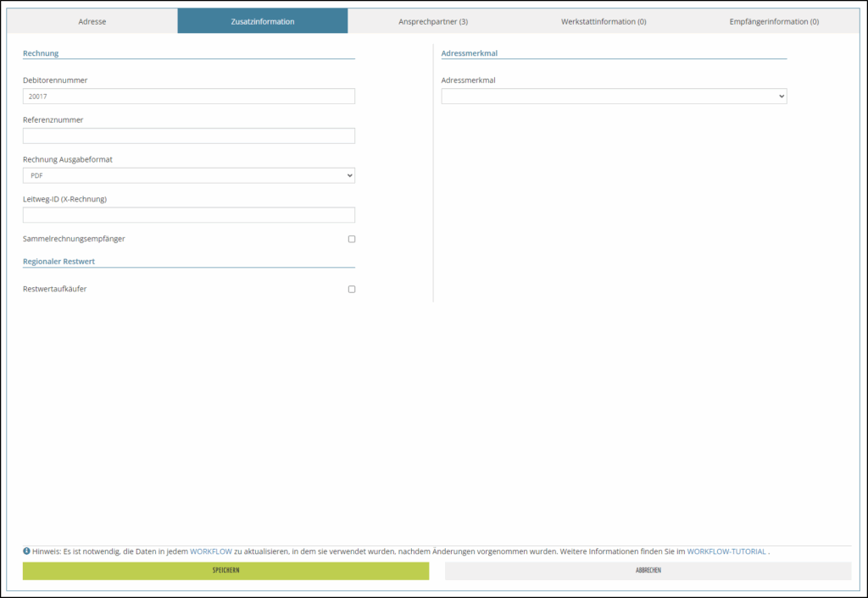Click the SPEICHERN button
The width and height of the screenshot is (868, 598).
[225, 571]
